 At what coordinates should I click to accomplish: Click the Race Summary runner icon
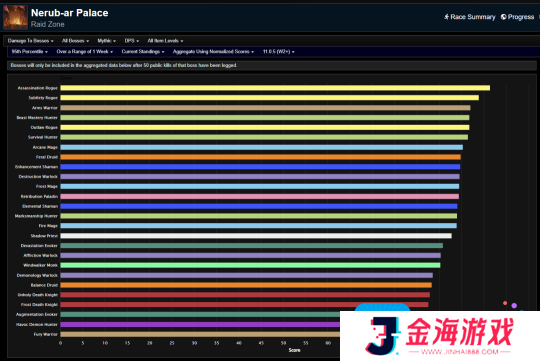pos(446,17)
